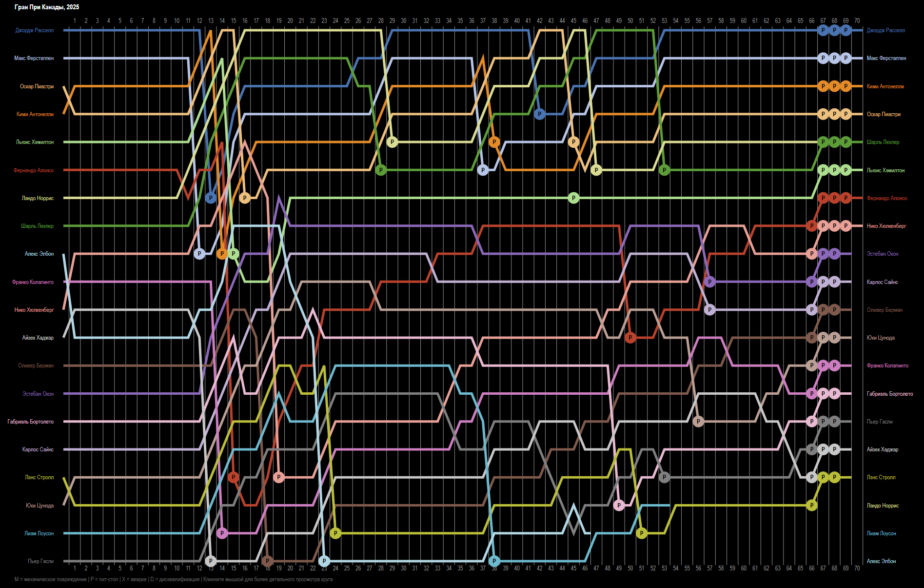
Task: Click Piastri's lap 16 pit-stop marker
Action: [x=245, y=198]
